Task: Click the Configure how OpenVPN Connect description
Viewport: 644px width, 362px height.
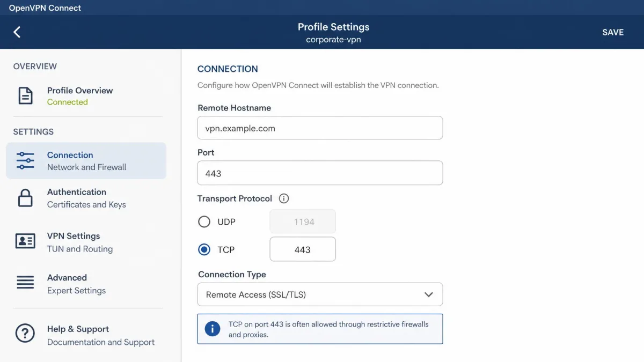Action: pos(318,85)
